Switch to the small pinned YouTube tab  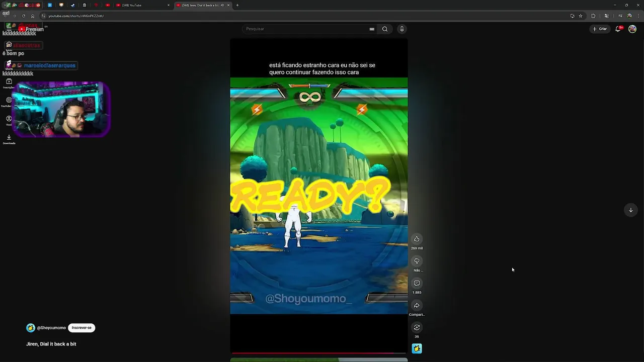108,5
